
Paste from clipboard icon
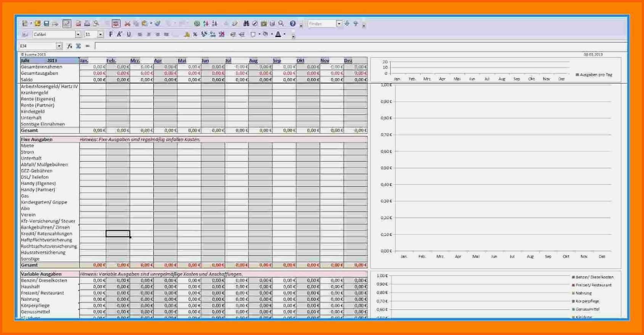pyautogui.click(x=145, y=24)
